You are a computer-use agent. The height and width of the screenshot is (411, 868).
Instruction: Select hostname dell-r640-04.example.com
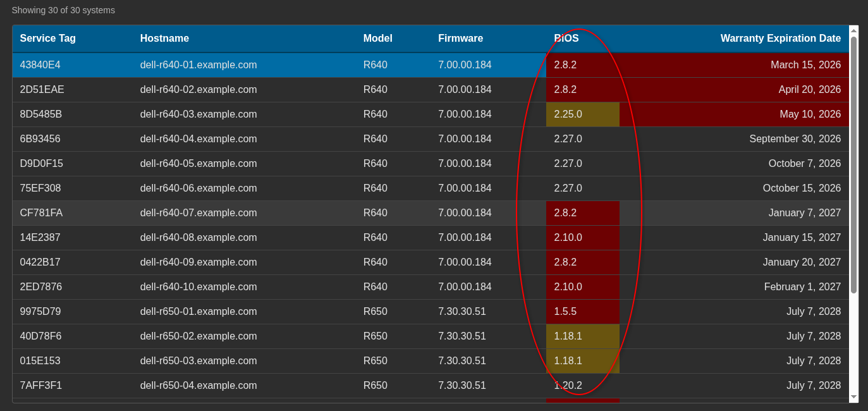click(x=199, y=139)
